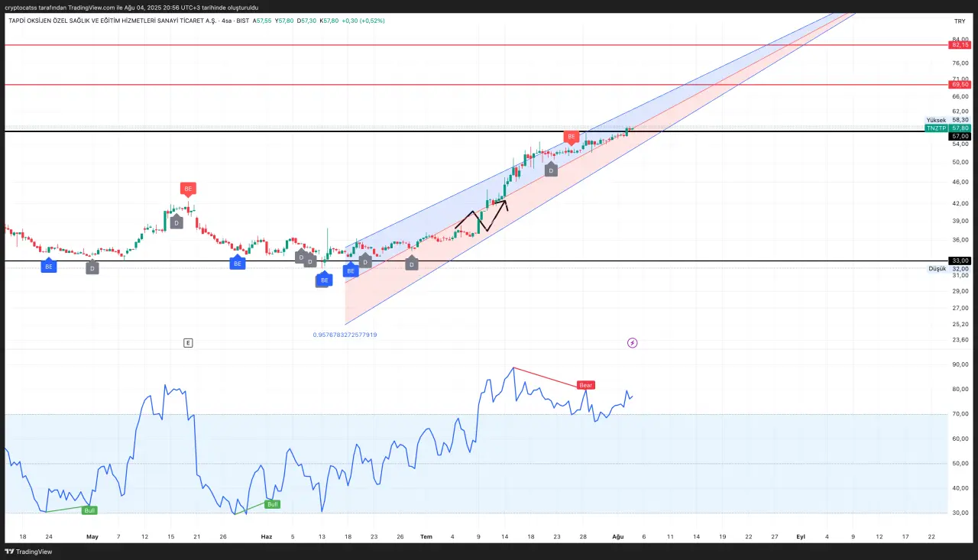Click the blue 0.9676783272577919 value text
The image size is (978, 560).
[x=345, y=335]
